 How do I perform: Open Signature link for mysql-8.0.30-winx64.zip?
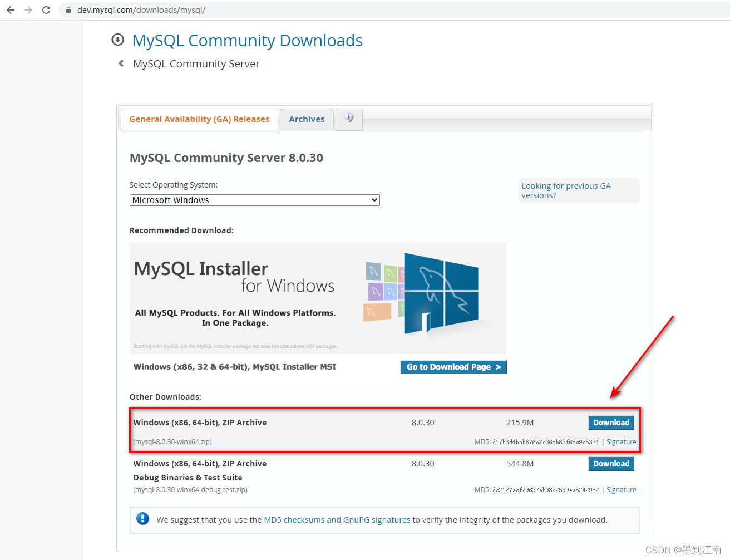[621, 442]
